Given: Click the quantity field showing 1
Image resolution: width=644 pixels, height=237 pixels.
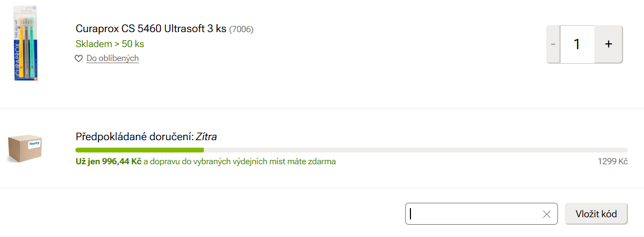Looking at the screenshot, I should pyautogui.click(x=577, y=44).
